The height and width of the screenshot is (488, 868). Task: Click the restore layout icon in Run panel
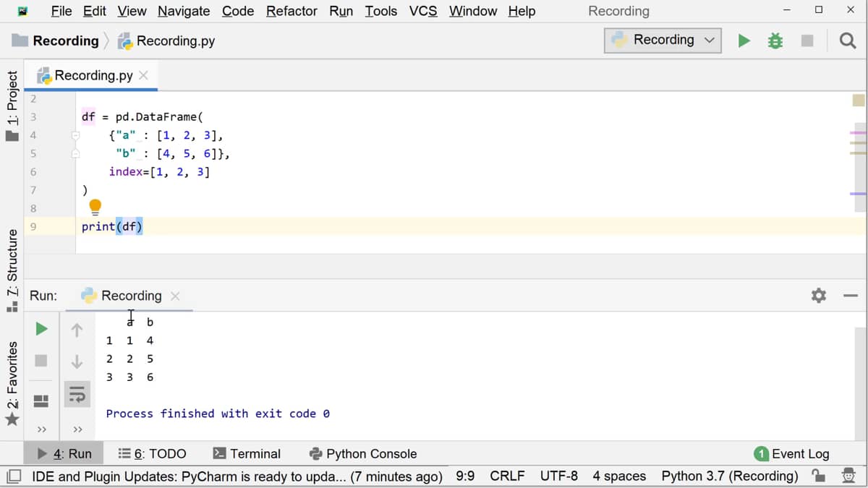coord(41,401)
